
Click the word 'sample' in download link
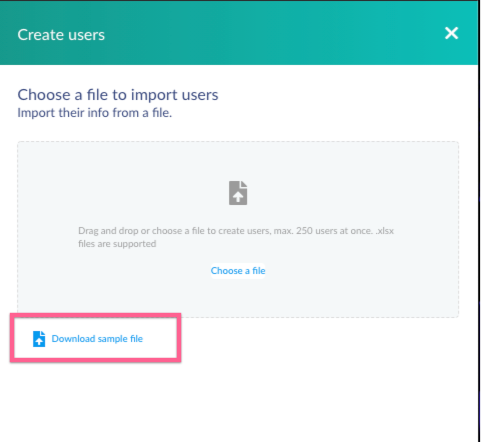pyautogui.click(x=113, y=339)
